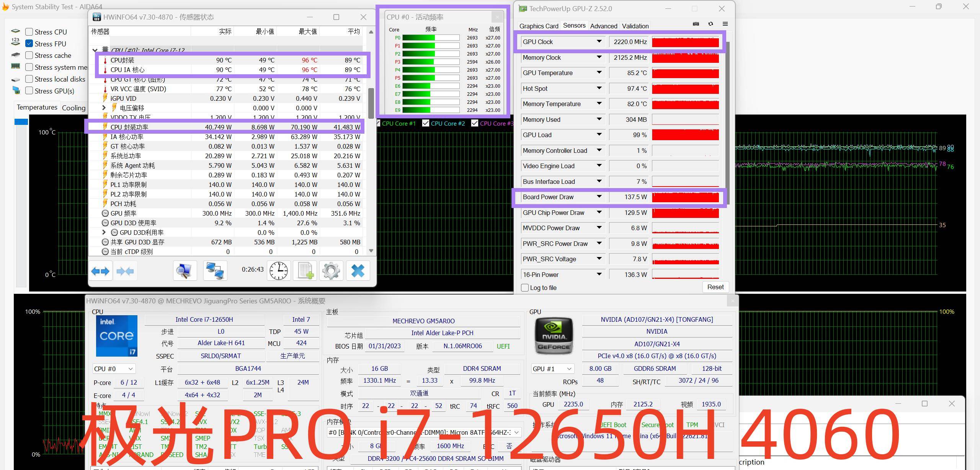Switch to GPU-Z Advanced tab

(604, 26)
